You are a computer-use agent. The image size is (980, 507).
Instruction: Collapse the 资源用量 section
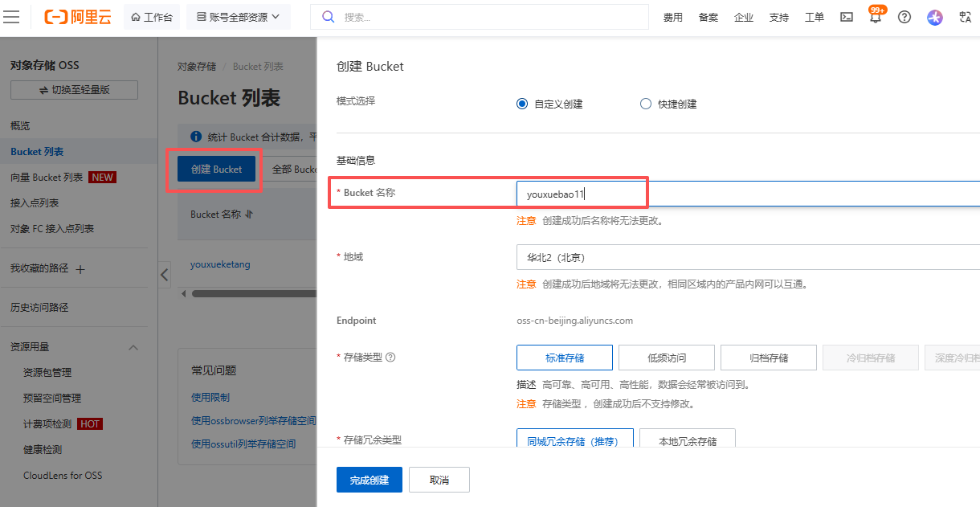click(x=133, y=347)
